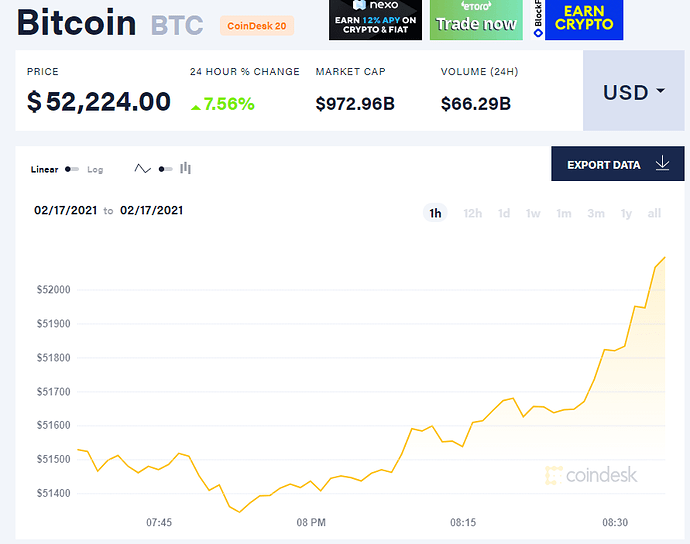Click the candlestick chart icon
The image size is (690, 544).
[185, 168]
